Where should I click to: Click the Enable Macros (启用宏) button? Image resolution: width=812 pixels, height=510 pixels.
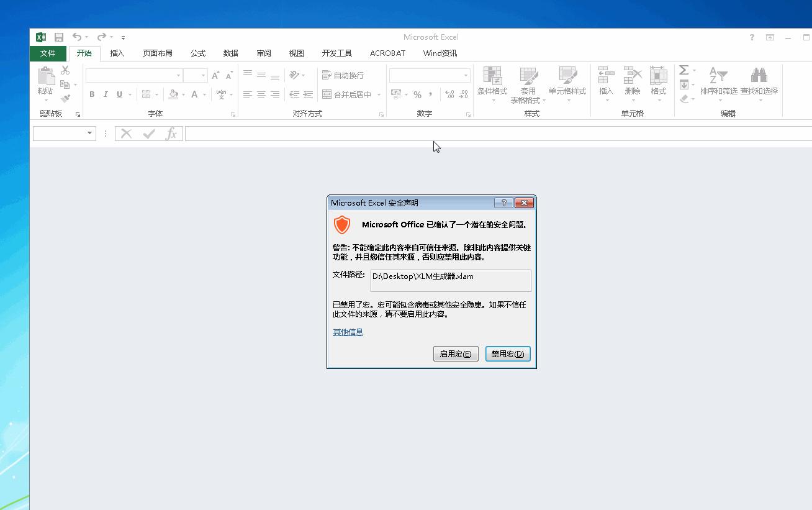pyautogui.click(x=456, y=354)
